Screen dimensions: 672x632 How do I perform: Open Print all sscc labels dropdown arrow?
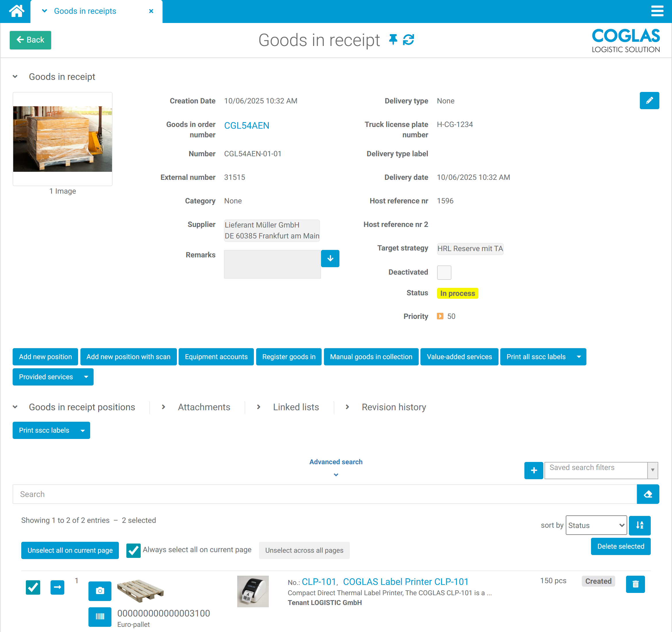578,357
